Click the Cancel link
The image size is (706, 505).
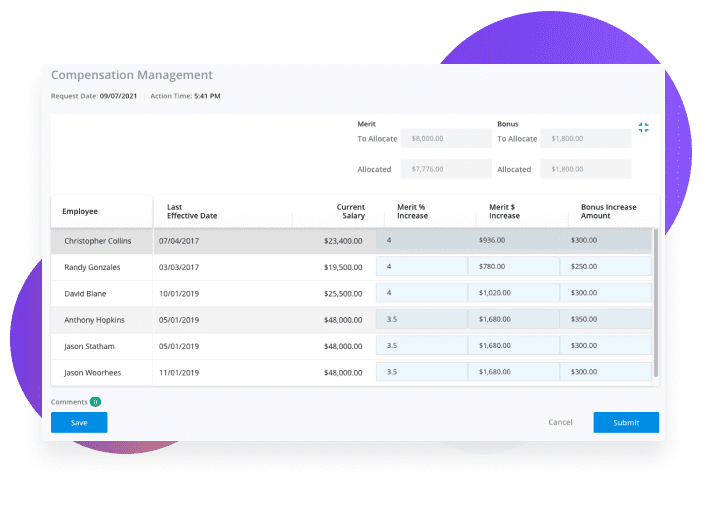(560, 422)
